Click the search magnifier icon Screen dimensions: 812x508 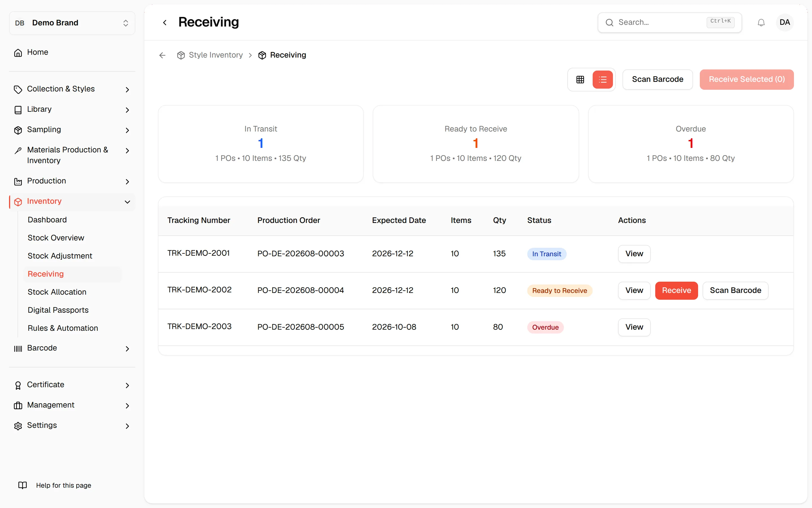pyautogui.click(x=609, y=23)
